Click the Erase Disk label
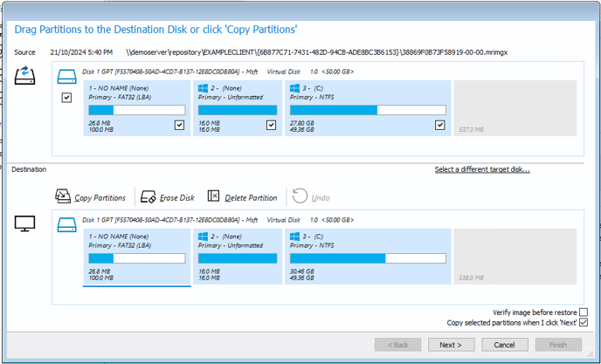 click(x=177, y=197)
